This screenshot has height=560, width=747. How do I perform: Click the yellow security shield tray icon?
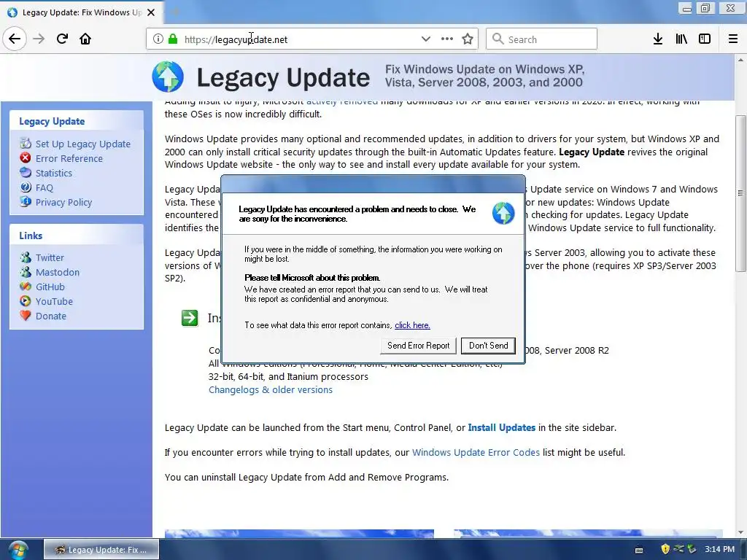(665, 549)
